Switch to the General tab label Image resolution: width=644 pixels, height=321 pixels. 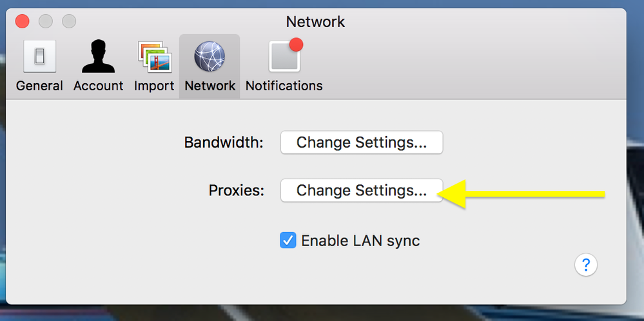39,86
